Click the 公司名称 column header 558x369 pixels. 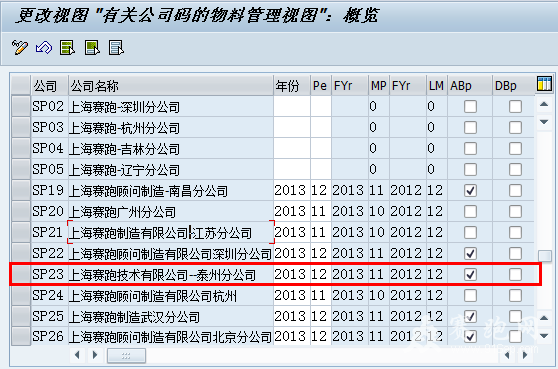pyautogui.click(x=171, y=85)
